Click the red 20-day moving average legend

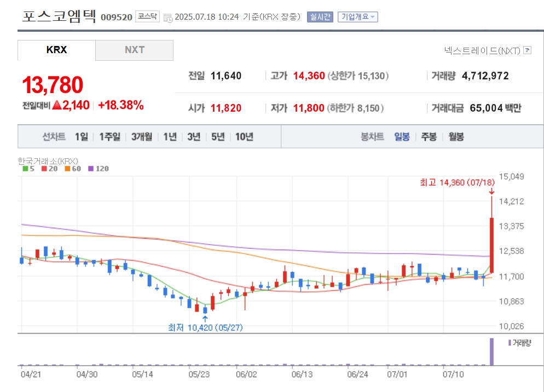tap(49, 169)
